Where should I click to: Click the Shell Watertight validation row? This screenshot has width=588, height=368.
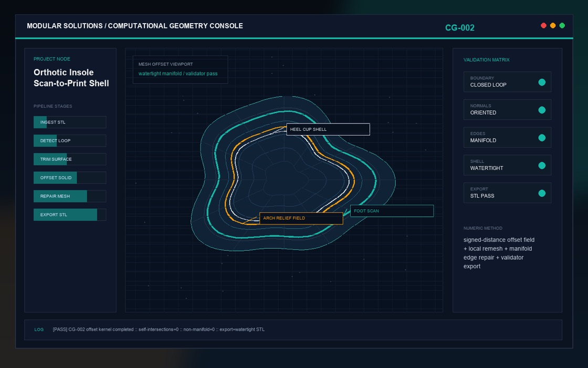[x=507, y=165]
